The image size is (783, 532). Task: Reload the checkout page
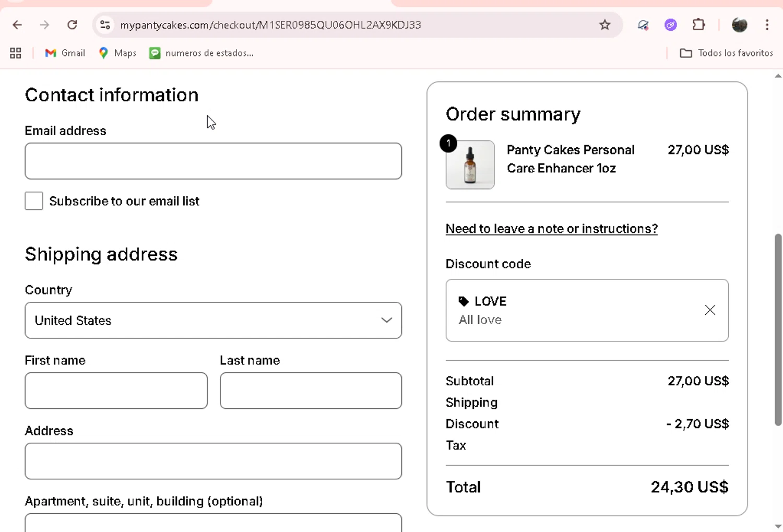[72, 25]
